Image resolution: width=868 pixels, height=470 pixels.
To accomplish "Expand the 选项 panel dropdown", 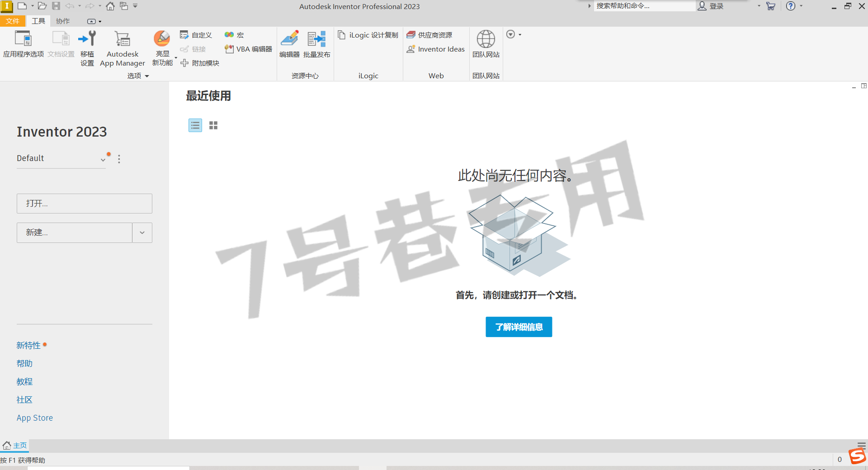I will tap(147, 76).
